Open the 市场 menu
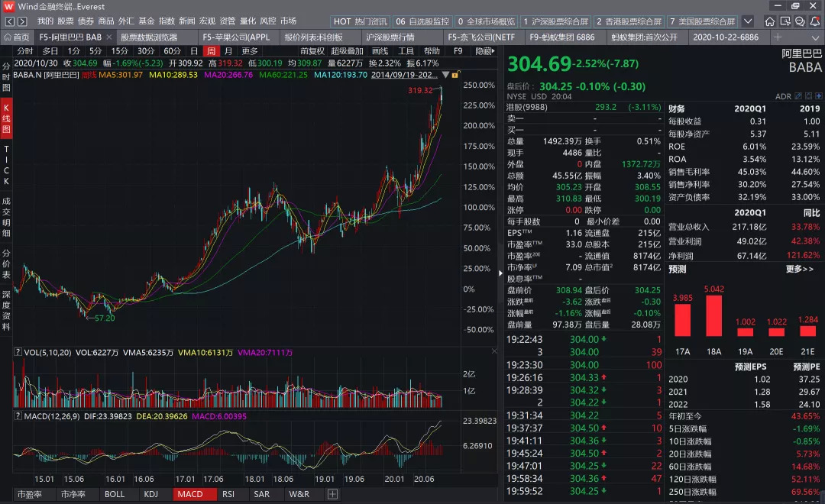825x504 pixels. pyautogui.click(x=288, y=21)
